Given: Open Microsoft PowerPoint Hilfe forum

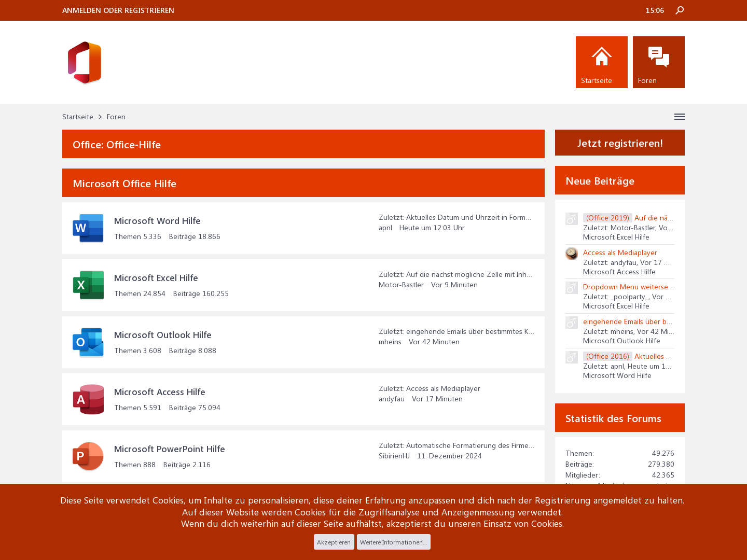Looking at the screenshot, I should click(170, 449).
